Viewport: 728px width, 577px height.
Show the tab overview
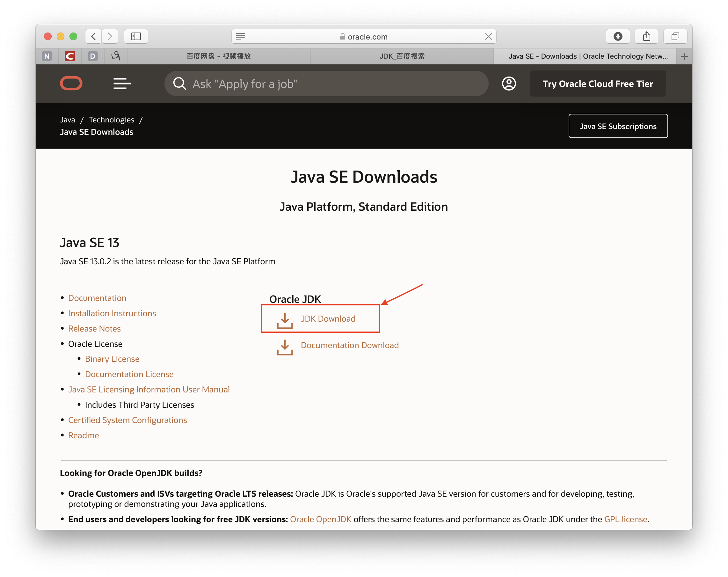pyautogui.click(x=675, y=36)
